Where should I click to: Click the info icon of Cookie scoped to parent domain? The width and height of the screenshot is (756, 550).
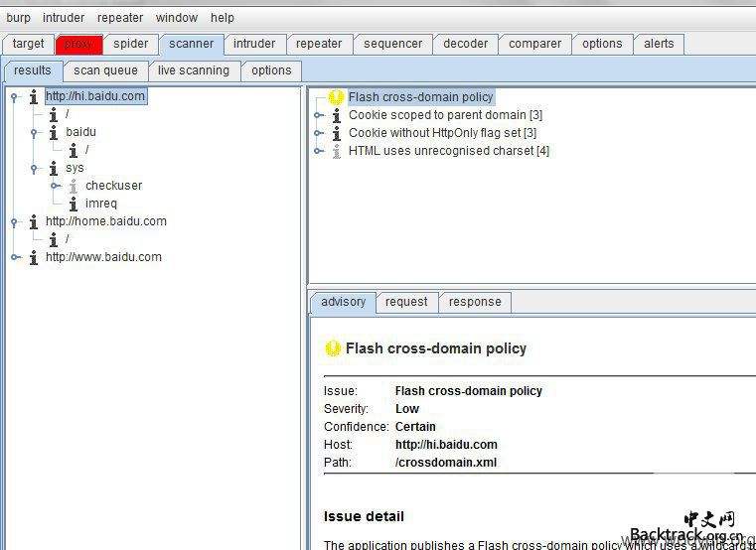pos(337,115)
